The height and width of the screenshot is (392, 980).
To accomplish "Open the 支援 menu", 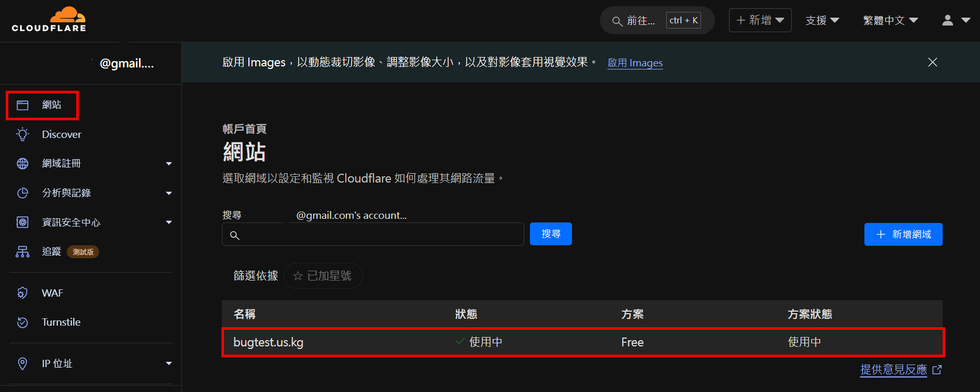I will coord(822,20).
